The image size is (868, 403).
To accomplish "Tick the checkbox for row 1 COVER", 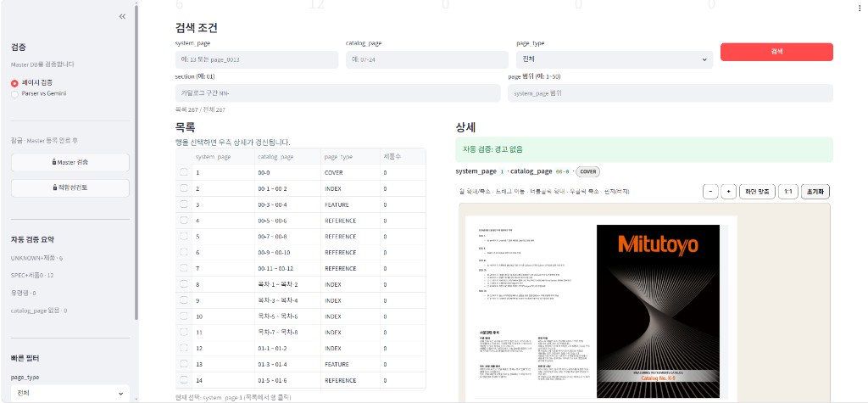I will pyautogui.click(x=184, y=172).
